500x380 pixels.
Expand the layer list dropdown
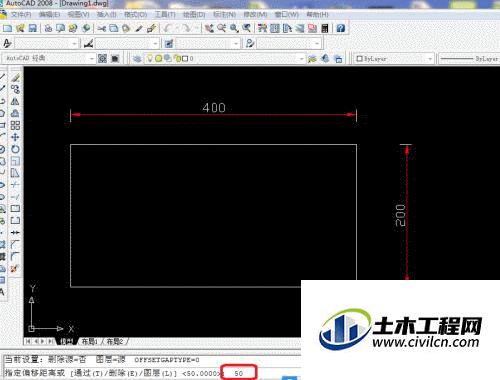click(301, 59)
